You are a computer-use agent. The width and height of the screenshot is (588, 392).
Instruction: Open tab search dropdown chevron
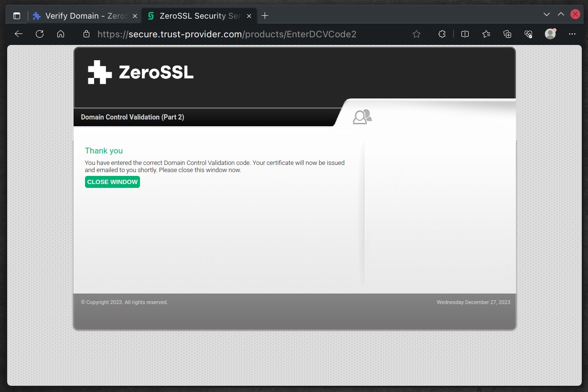(x=547, y=14)
